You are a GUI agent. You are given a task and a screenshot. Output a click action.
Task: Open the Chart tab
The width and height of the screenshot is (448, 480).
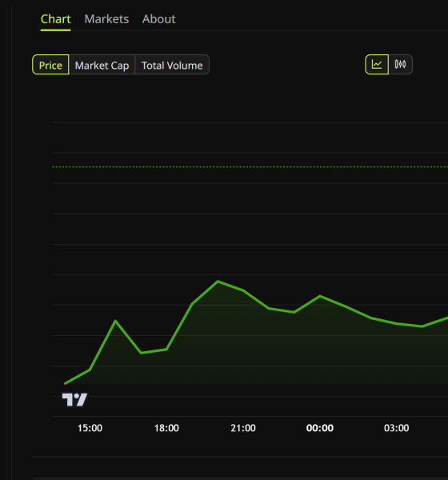(x=56, y=19)
